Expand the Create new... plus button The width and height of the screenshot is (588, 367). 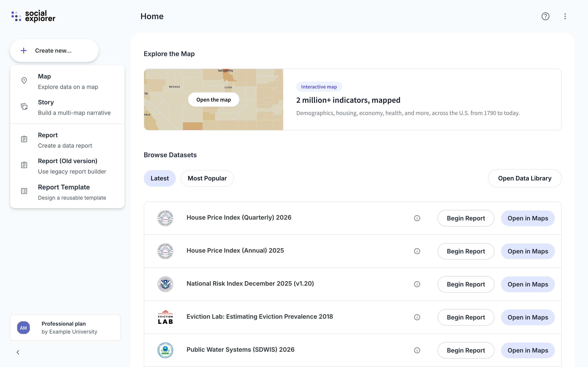point(54,51)
